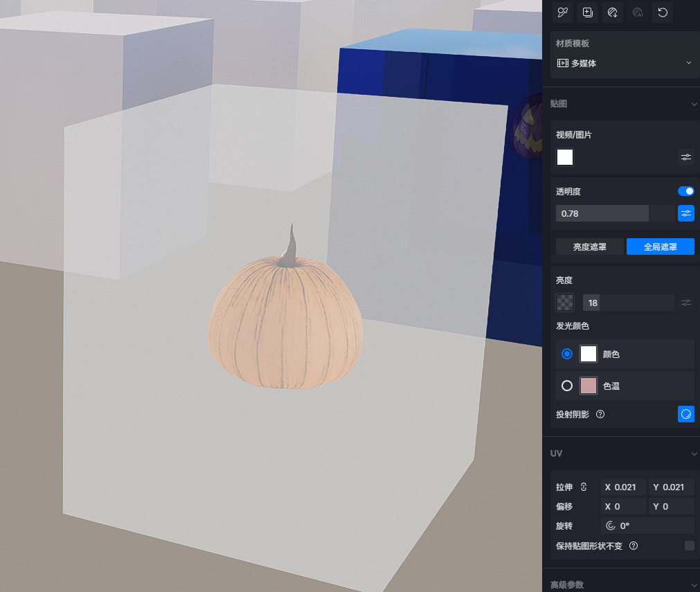Click the help icon next to 投射阴影

click(600, 414)
